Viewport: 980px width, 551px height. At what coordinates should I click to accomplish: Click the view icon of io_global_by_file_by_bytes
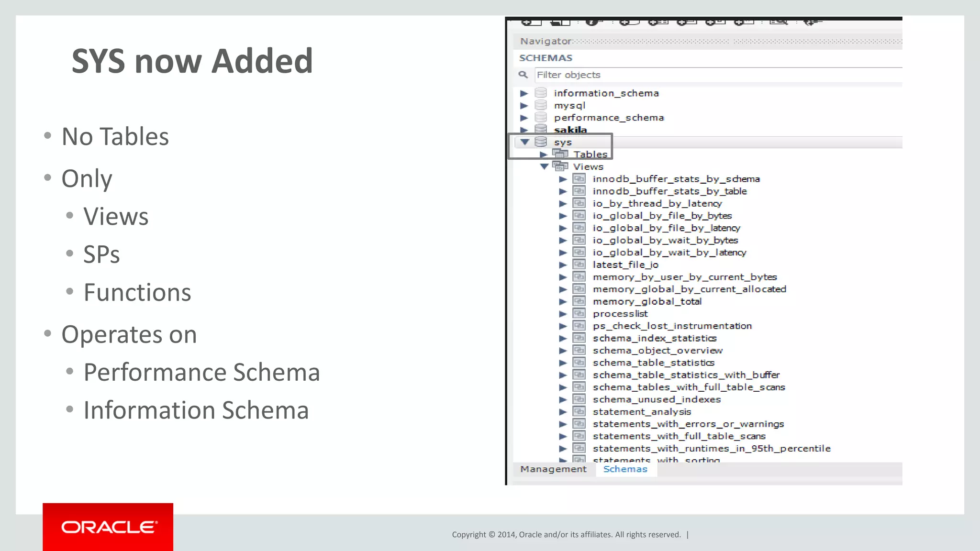(579, 215)
